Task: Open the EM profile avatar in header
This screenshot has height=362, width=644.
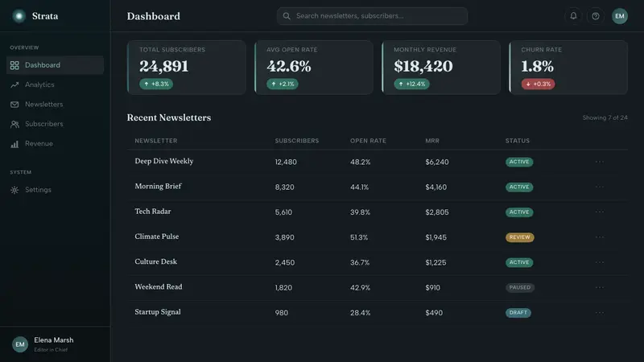Action: [620, 16]
